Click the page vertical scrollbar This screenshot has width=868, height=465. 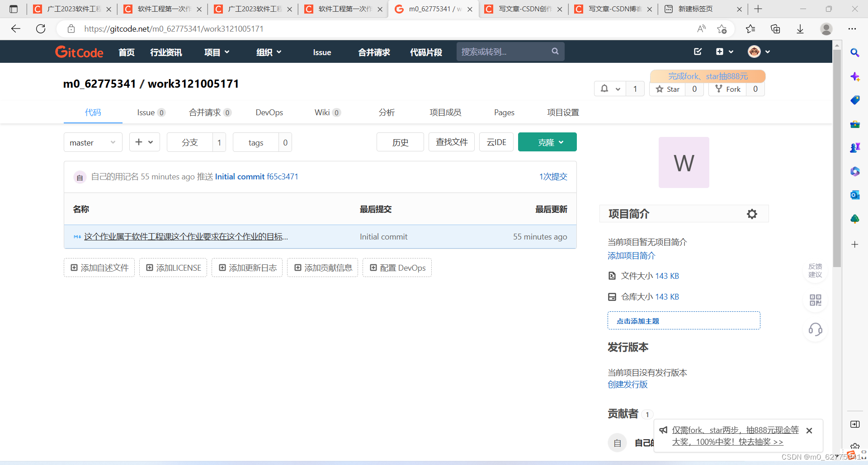pos(837,158)
